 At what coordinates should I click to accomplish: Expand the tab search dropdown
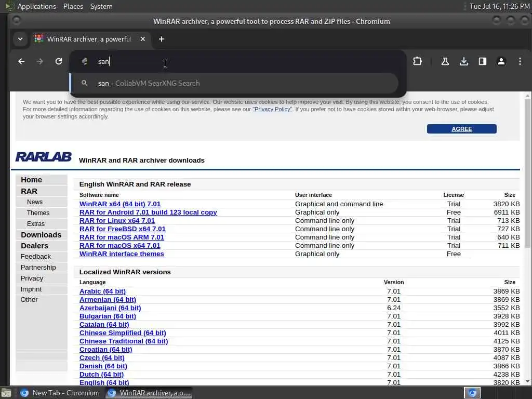(20, 39)
